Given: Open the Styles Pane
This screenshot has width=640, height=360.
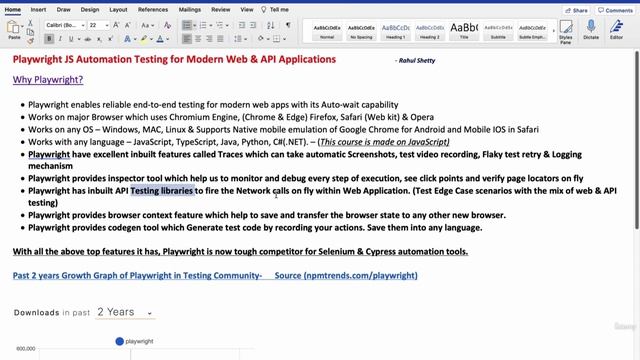Looking at the screenshot, I should (x=566, y=31).
